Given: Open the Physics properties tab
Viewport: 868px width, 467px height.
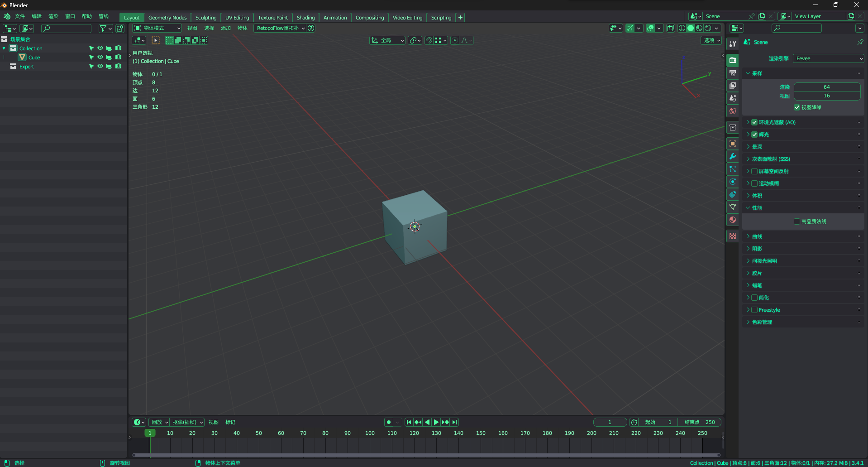Looking at the screenshot, I should click(733, 182).
